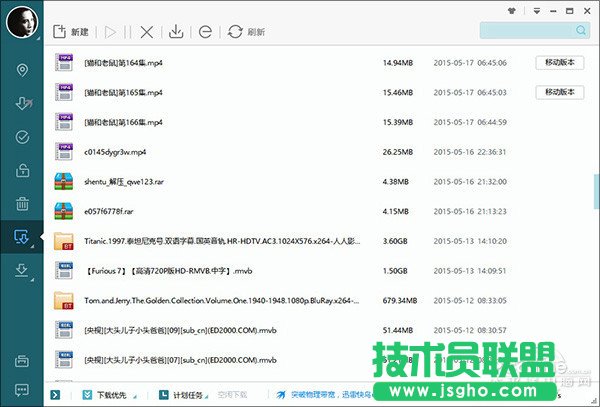600x407 pixels.
Task: Click the MP4 file icon of c0145dygr3w.mp4
Action: [x=64, y=151]
